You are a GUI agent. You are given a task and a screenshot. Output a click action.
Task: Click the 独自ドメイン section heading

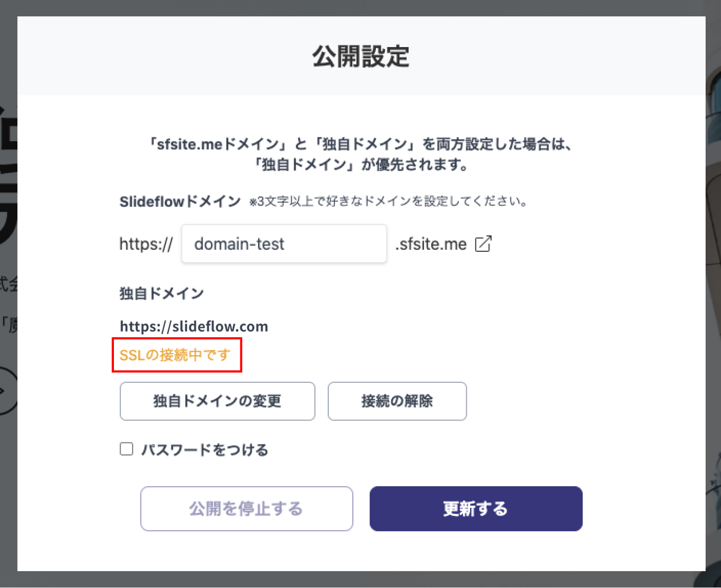click(162, 293)
